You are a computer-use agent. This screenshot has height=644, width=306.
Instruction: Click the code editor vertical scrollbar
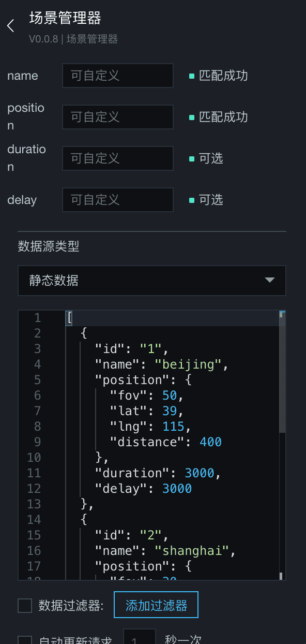(x=282, y=445)
